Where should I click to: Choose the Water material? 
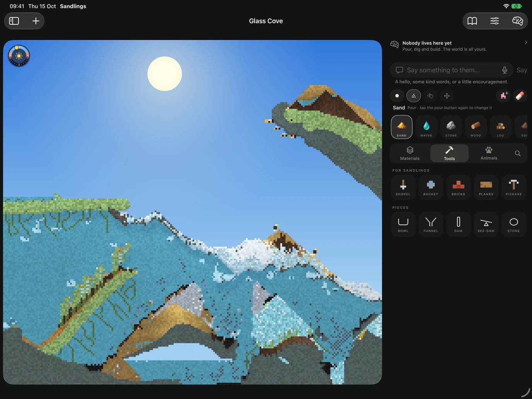[x=426, y=127]
